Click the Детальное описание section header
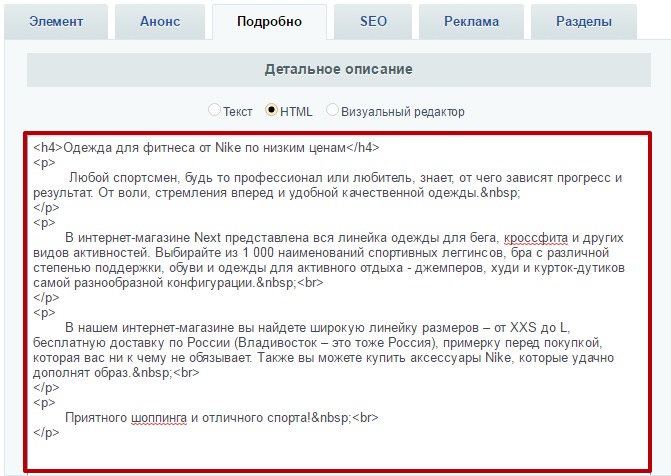 pyautogui.click(x=338, y=70)
